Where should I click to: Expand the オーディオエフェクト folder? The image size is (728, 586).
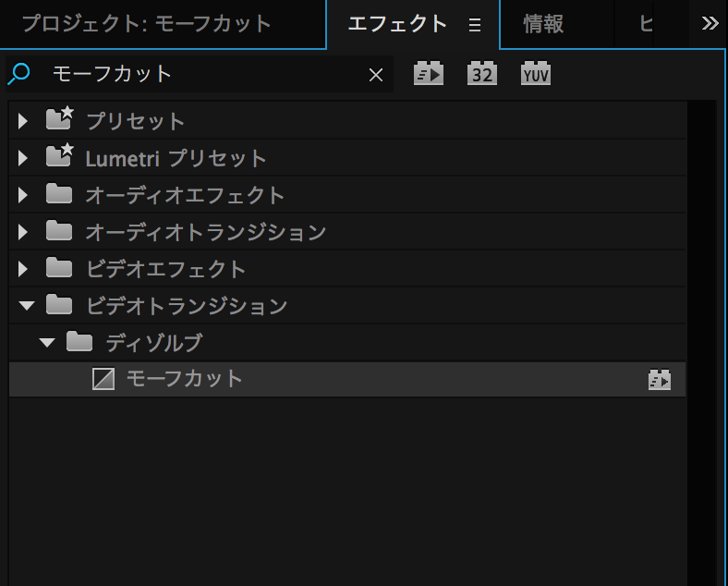coord(24,195)
